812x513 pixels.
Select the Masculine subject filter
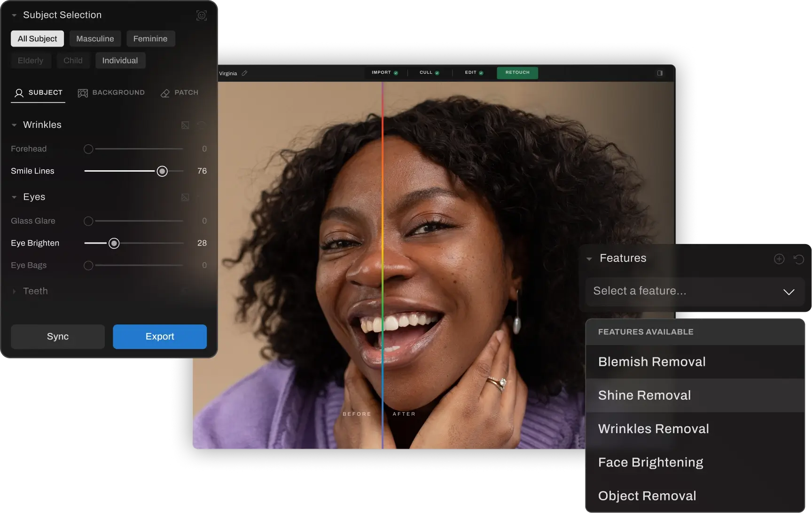95,39
